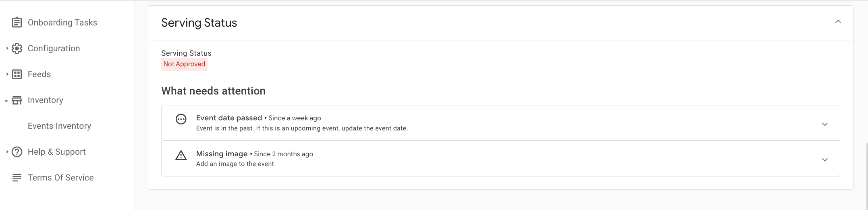Expand the Feeds sidebar arrow
Image resolution: width=868 pixels, height=210 pixels.
point(7,74)
